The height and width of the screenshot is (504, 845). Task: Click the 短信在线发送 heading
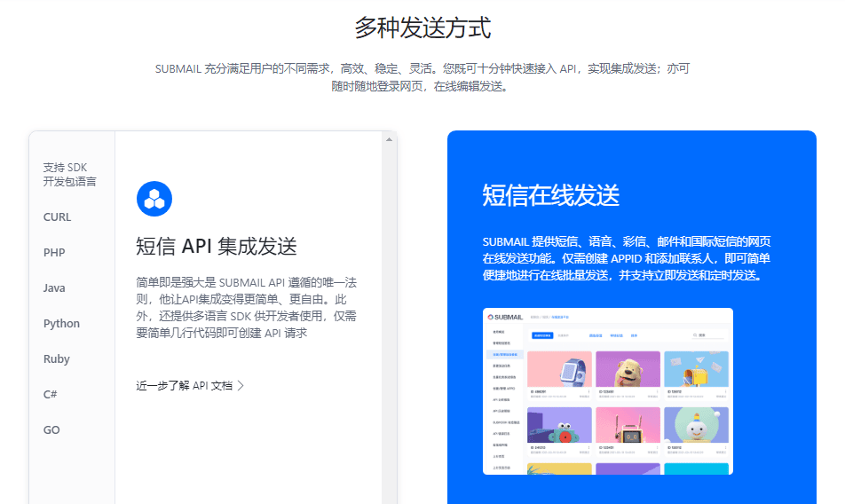pos(550,195)
